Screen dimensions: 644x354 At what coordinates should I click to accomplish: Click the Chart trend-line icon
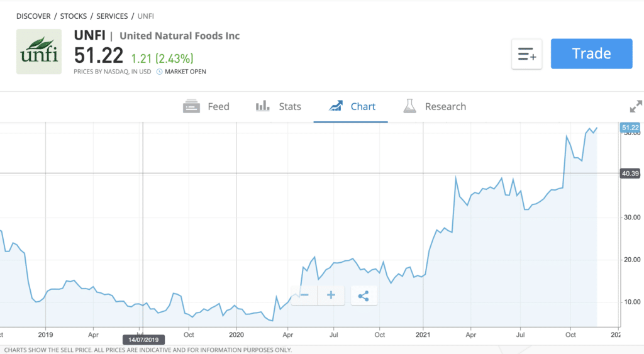click(336, 106)
